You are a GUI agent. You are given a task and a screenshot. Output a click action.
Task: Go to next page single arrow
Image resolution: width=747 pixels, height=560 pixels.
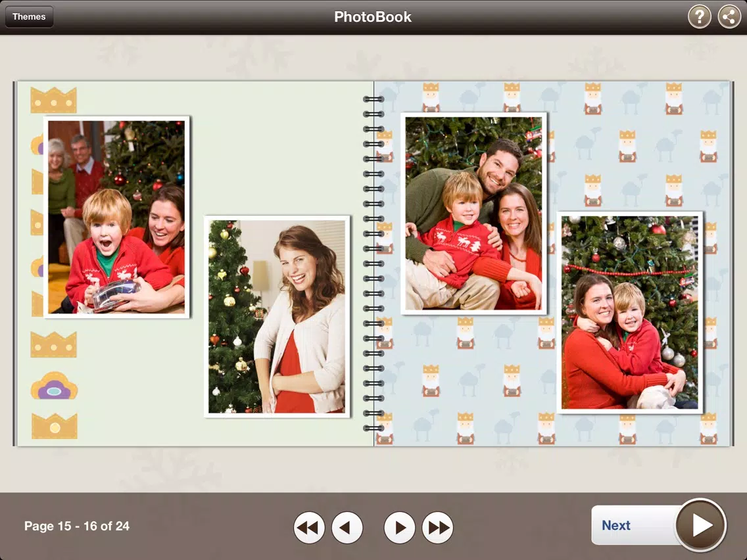[x=399, y=528]
